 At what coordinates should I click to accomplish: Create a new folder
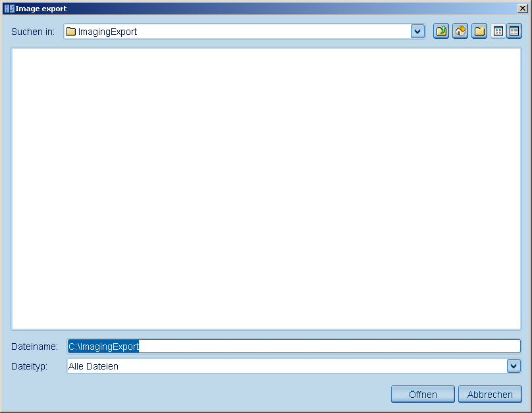pyautogui.click(x=479, y=31)
